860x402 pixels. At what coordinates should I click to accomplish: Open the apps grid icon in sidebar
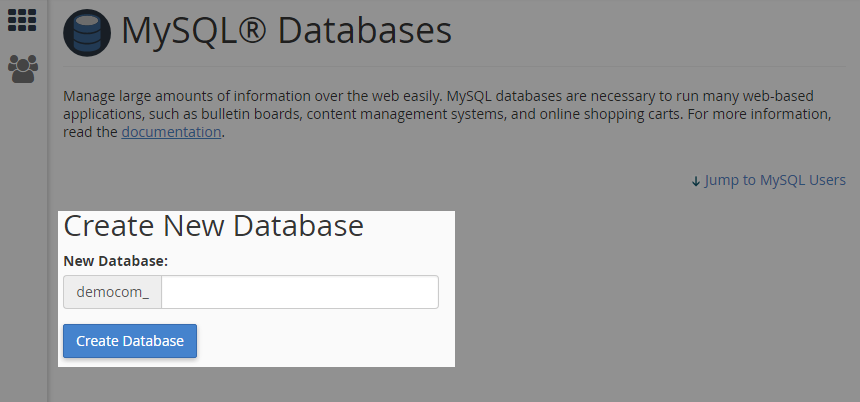[22, 20]
